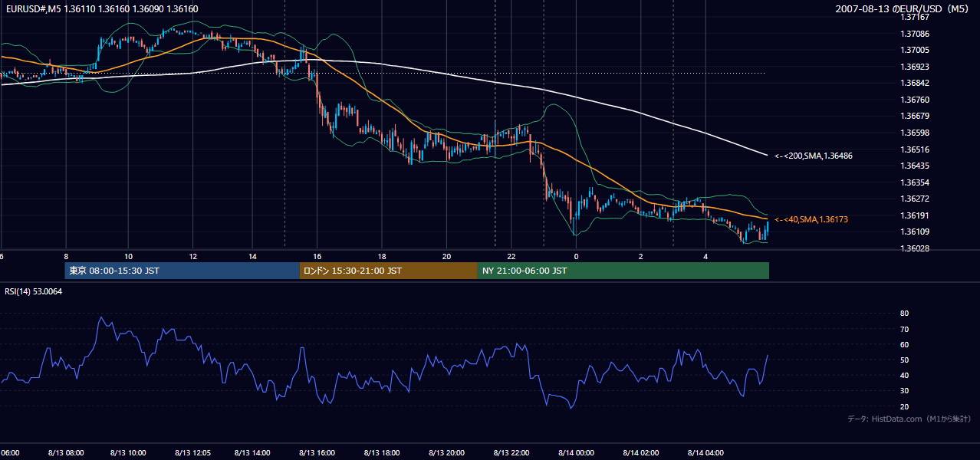Click price axis value 1.37005
Image resolution: width=980 pixels, height=460 pixels.
(x=916, y=50)
